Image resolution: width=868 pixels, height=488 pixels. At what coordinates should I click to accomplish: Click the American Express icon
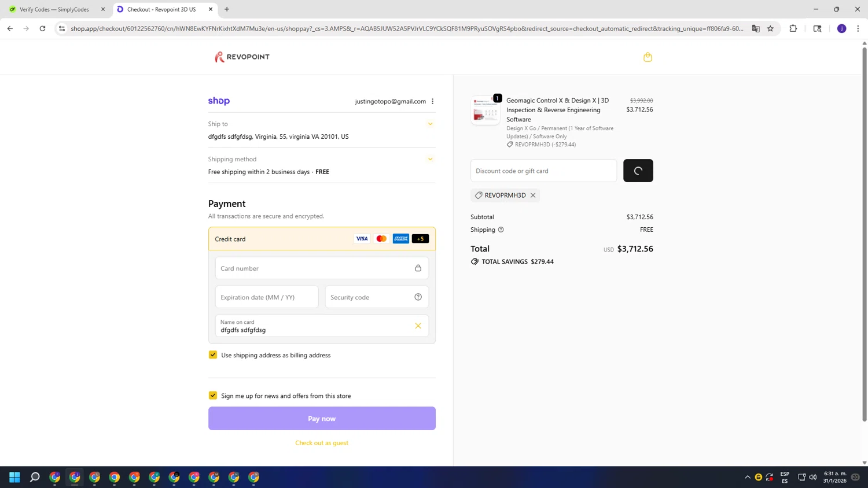coord(401,239)
